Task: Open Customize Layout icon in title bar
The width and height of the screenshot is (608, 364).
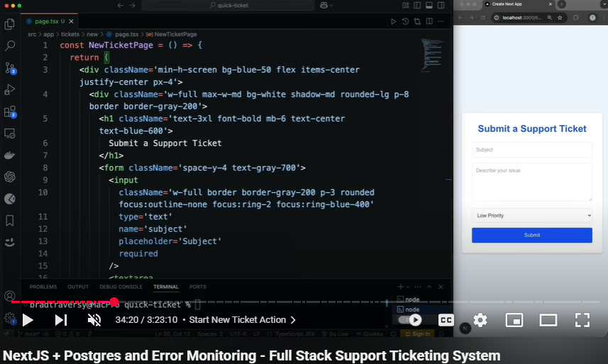Action: click(406, 6)
